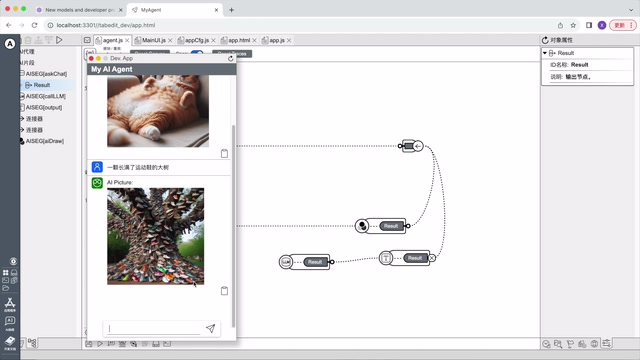Switch to New models and developer browser tab
The image size is (640, 360).
(x=79, y=10)
